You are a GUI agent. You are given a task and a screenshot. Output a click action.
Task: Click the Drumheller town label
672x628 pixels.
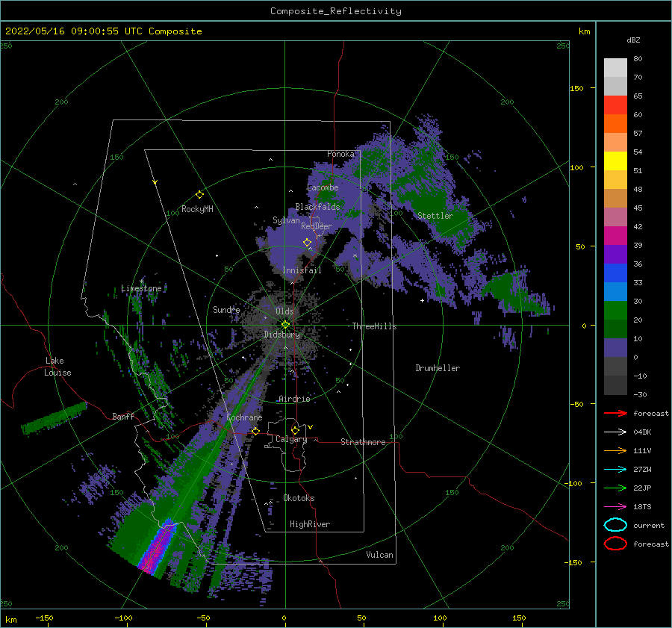point(438,368)
